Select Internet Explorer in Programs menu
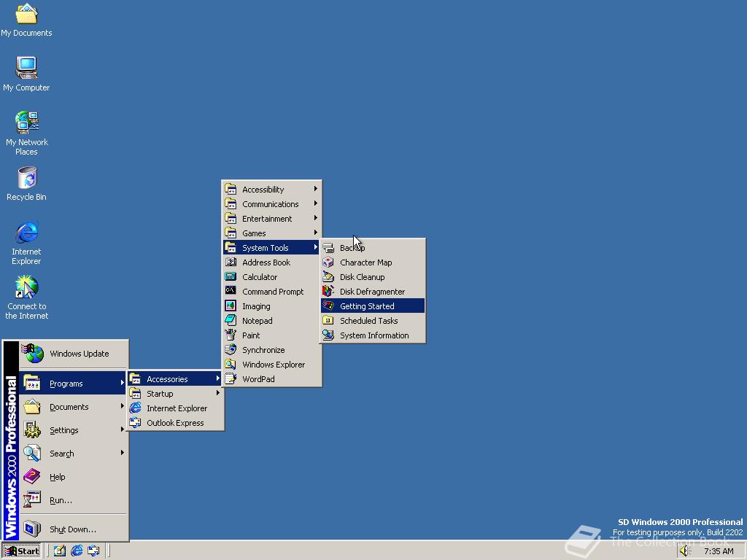Screen dimensions: 747x560 tap(175, 408)
